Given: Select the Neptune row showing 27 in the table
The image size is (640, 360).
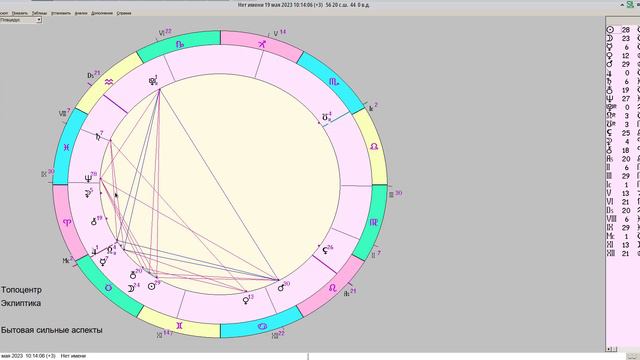Looking at the screenshot, I should (623, 98).
